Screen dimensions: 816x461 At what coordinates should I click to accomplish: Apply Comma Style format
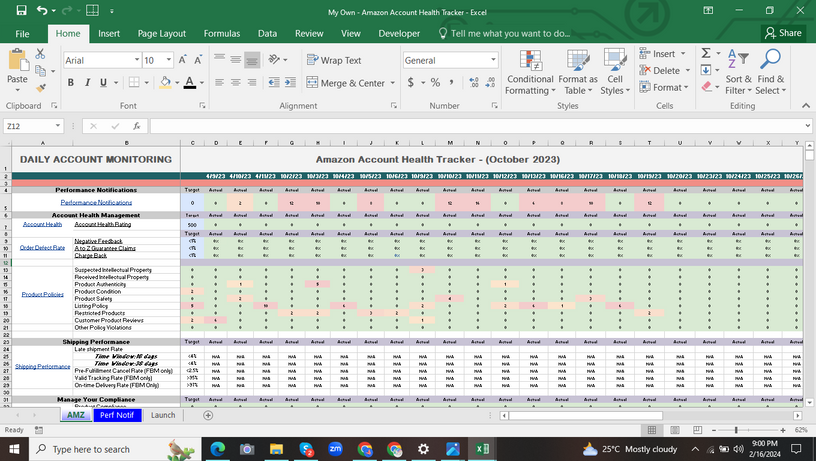point(451,83)
